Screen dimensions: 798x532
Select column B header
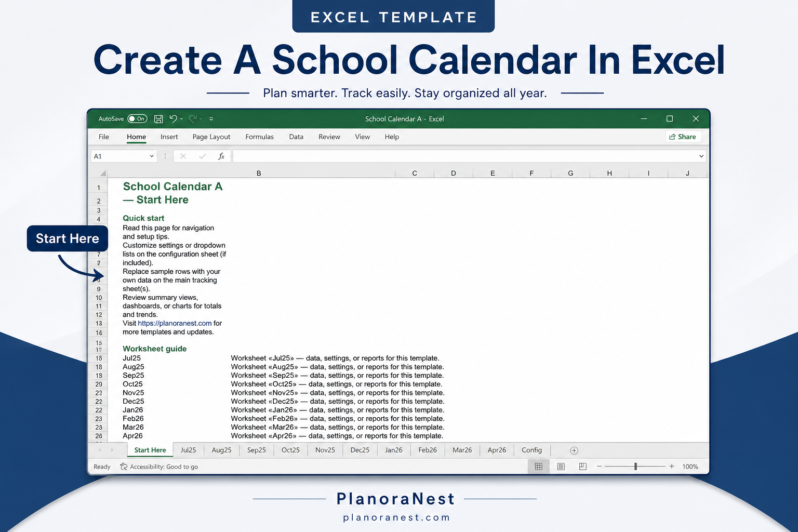(x=259, y=173)
